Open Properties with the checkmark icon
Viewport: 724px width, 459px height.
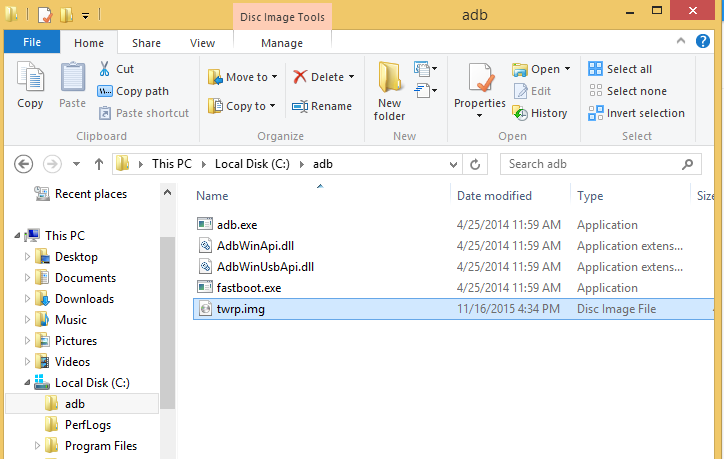[x=480, y=90]
